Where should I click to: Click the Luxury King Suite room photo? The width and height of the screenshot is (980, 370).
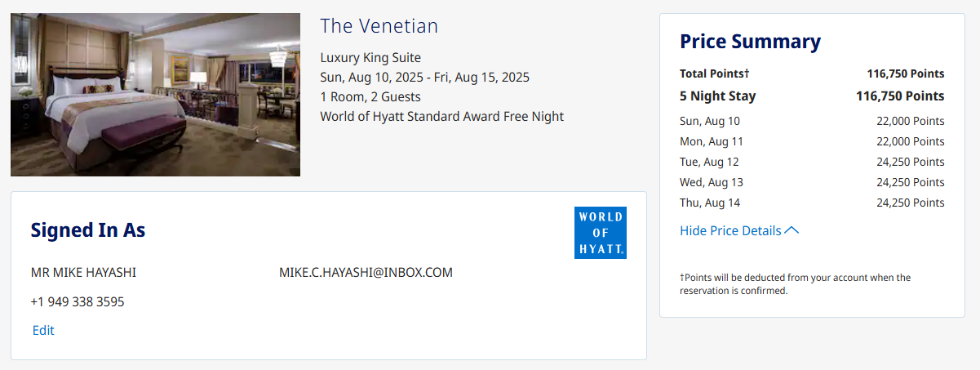pos(155,94)
